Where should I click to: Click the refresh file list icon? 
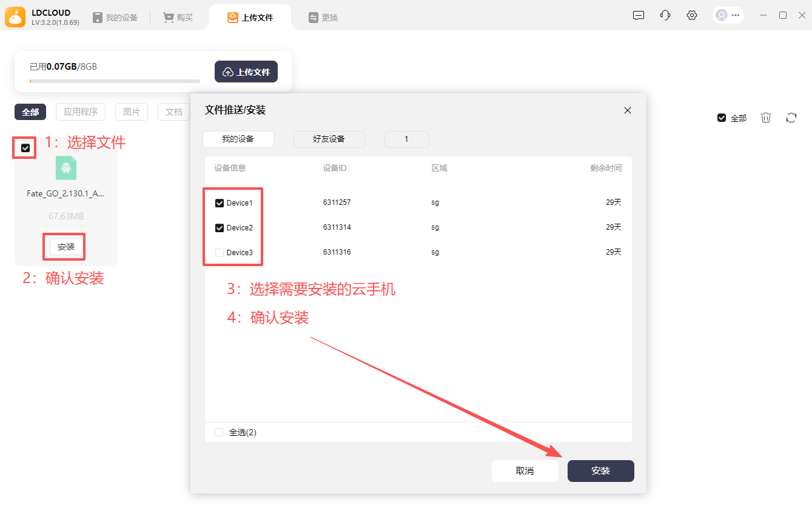[791, 118]
